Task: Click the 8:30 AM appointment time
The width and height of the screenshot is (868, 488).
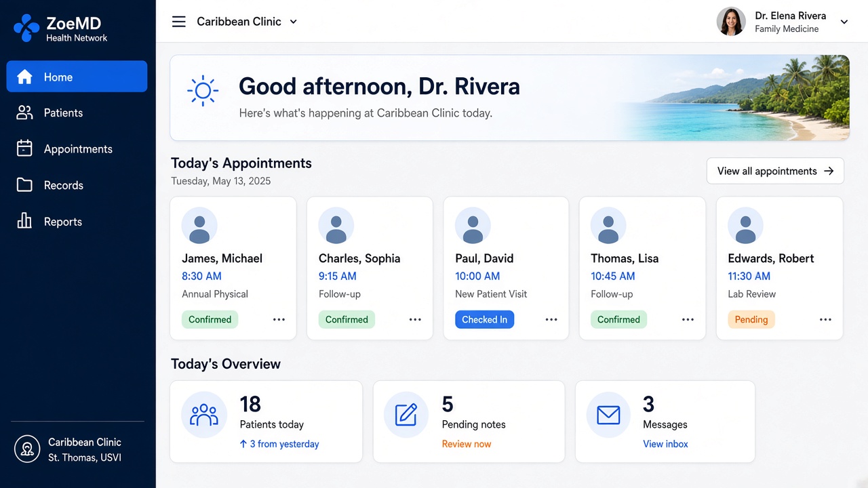Action: (201, 276)
